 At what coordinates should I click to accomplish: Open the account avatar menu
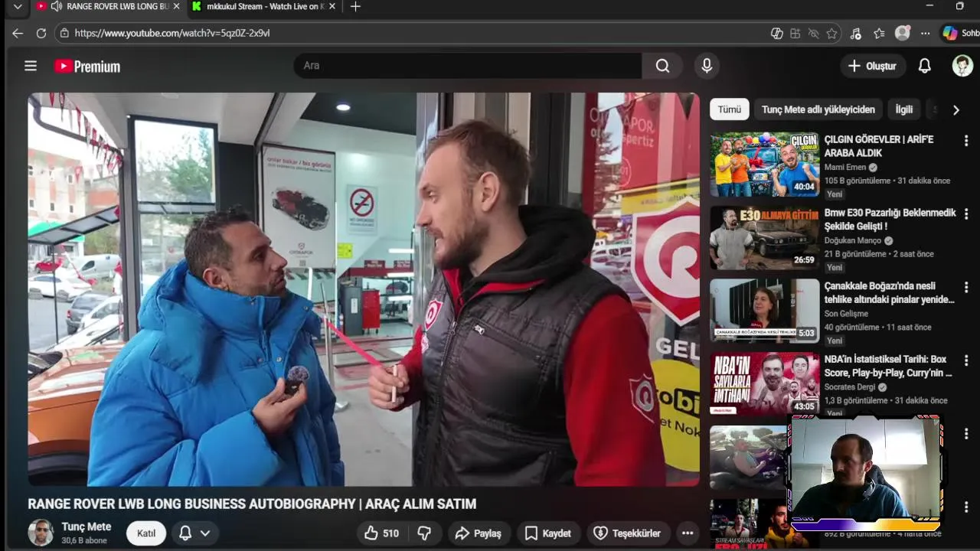coord(962,66)
